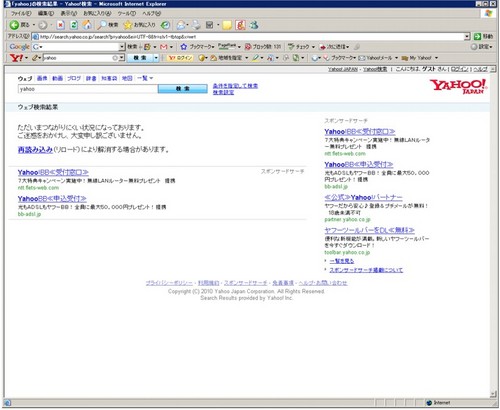Viewport: 500px width, 410px height.
Task: Expand the address bar URL dropdown
Action: point(467,37)
